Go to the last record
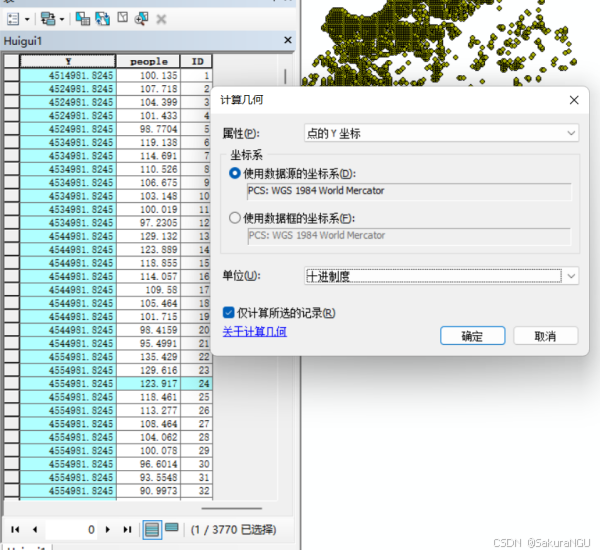Image resolution: width=600 pixels, height=554 pixels. [127, 530]
